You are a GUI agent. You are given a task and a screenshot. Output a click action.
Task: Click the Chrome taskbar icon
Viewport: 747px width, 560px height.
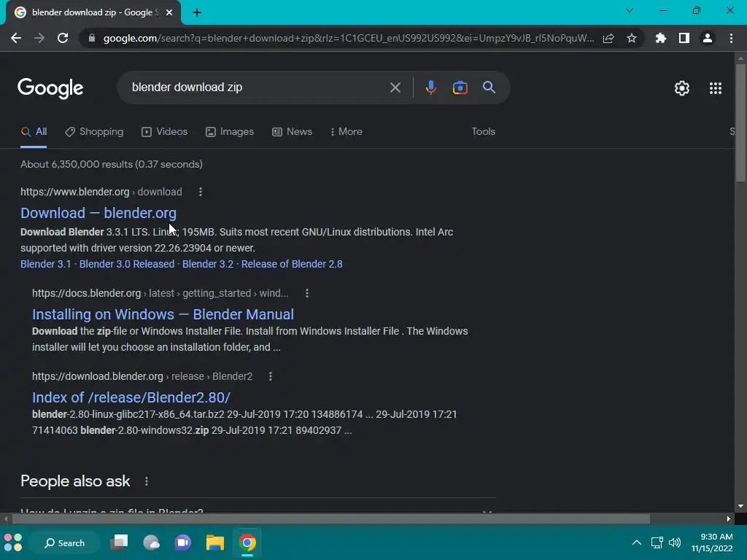247,542
